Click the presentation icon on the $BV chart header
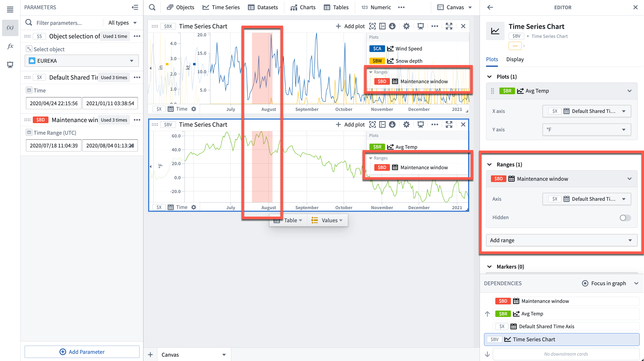 tap(421, 124)
